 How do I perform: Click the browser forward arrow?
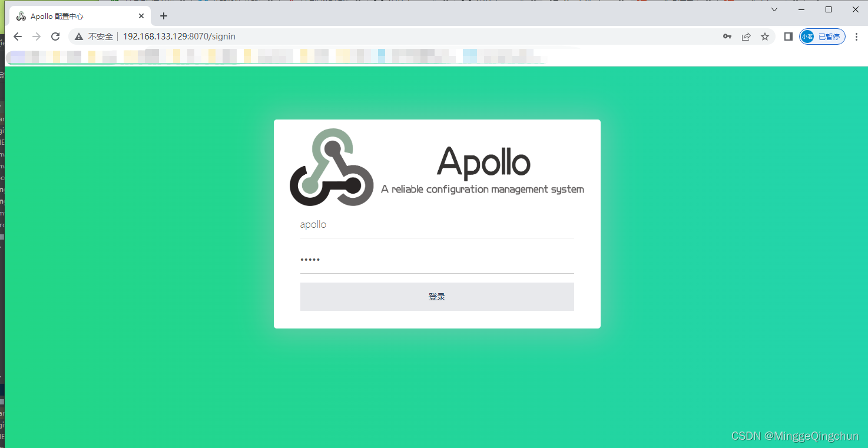click(37, 36)
